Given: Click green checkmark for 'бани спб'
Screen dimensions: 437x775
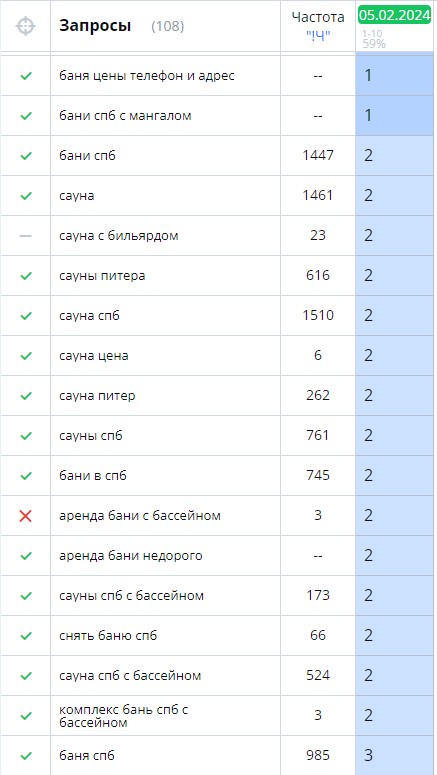Looking at the screenshot, I should click(26, 156).
